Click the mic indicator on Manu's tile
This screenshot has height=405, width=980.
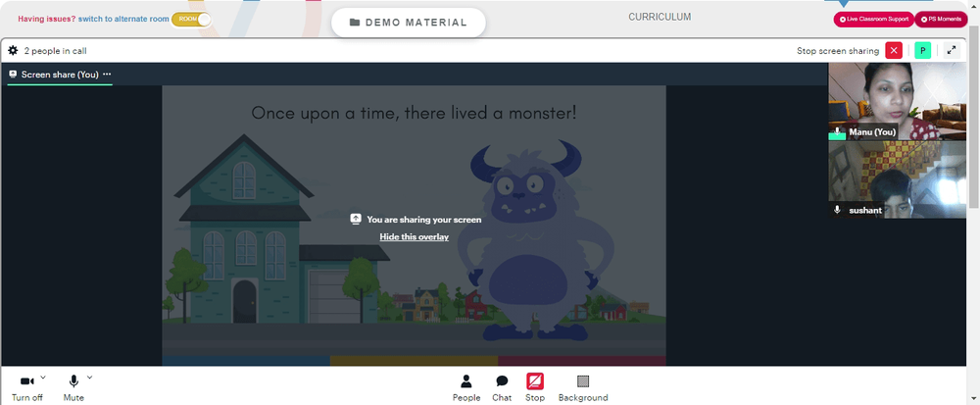click(x=838, y=131)
